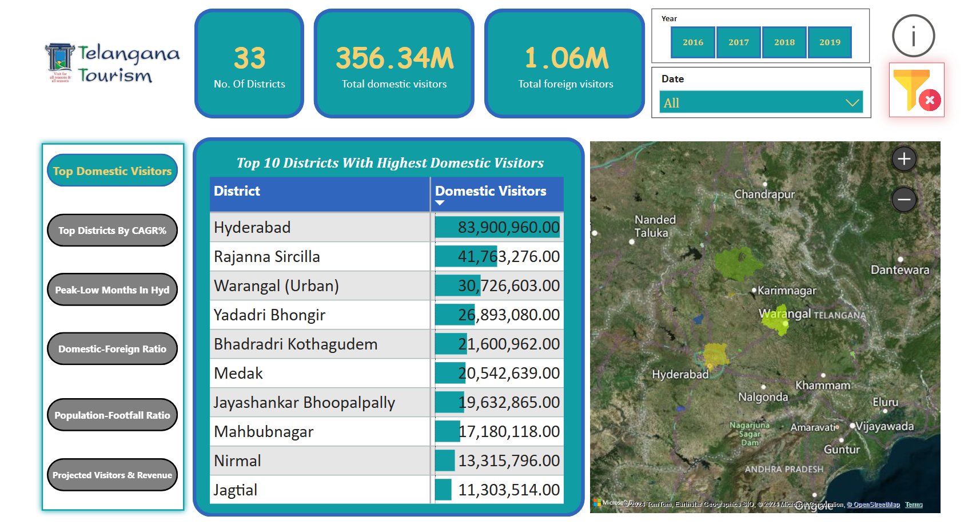
Task: Click the sort arrow under Domestic Visitors
Action: point(440,203)
